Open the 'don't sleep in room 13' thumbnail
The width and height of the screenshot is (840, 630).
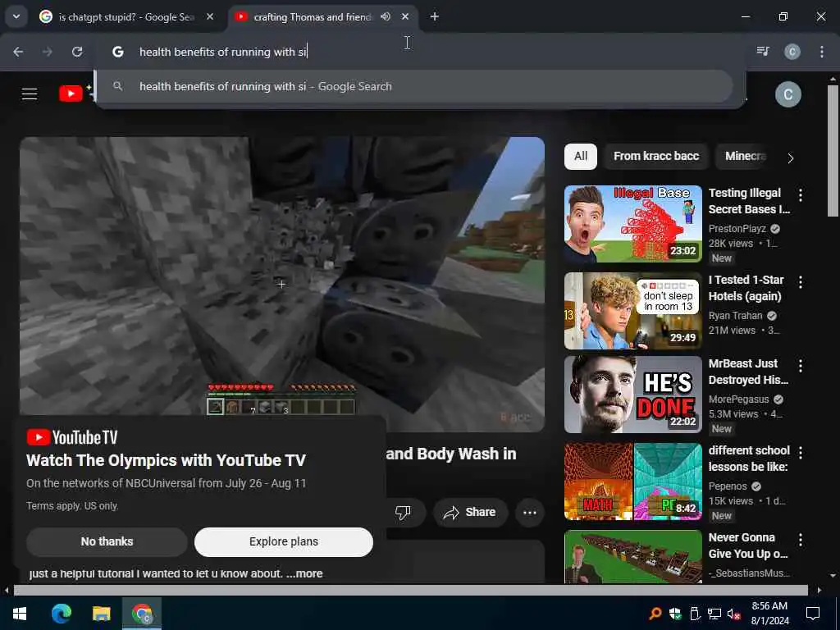tap(632, 311)
